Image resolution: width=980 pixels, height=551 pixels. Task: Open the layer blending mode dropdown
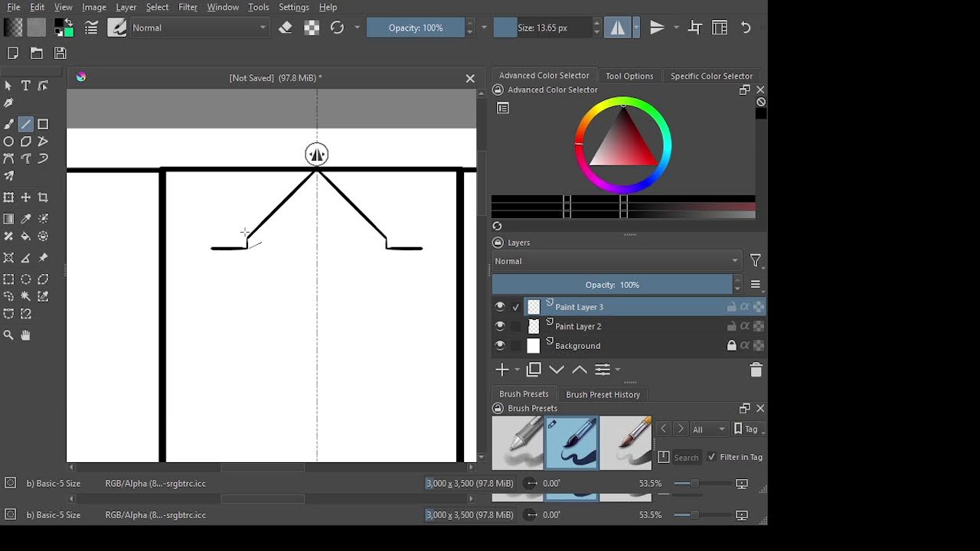617,261
